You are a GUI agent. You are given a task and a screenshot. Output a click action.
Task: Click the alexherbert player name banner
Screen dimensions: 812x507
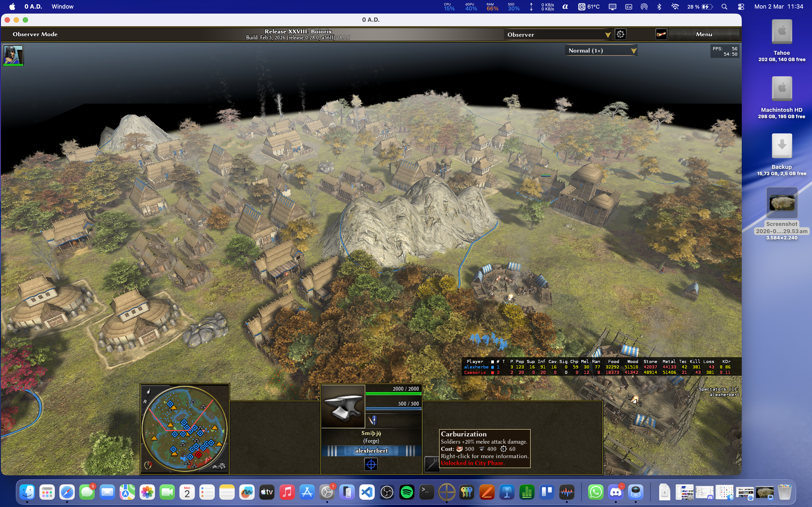tap(371, 451)
